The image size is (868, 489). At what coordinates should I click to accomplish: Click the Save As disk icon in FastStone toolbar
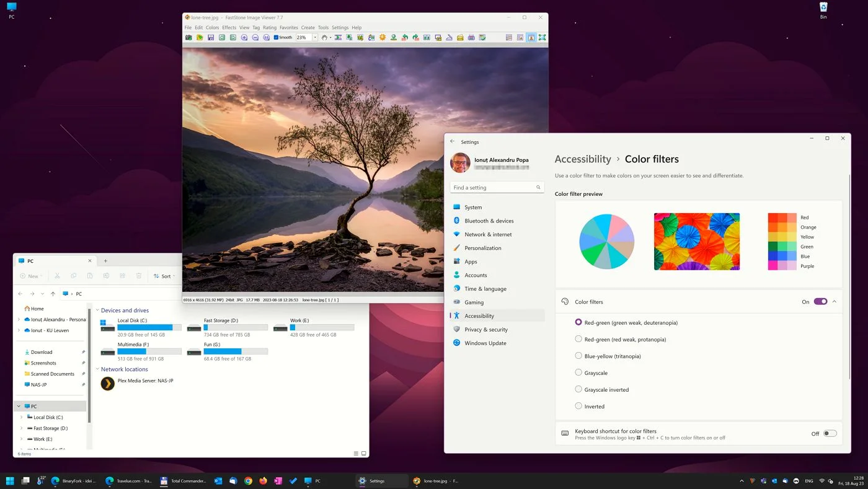point(211,37)
